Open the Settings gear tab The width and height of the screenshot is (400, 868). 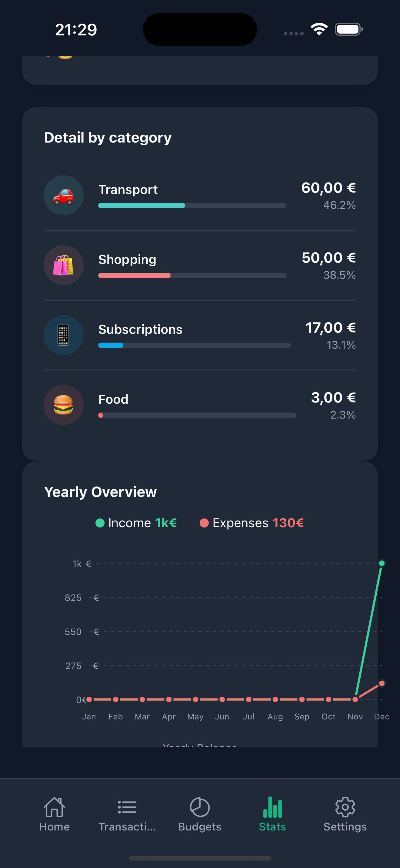[x=345, y=814]
